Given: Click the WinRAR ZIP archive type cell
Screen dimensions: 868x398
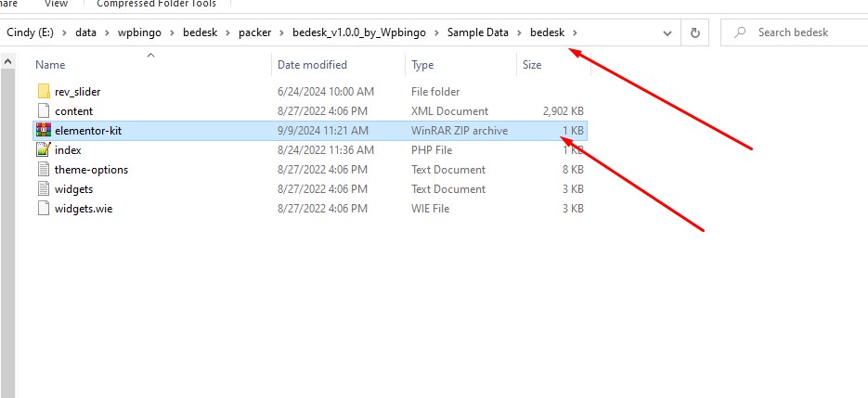Looking at the screenshot, I should coord(460,131).
